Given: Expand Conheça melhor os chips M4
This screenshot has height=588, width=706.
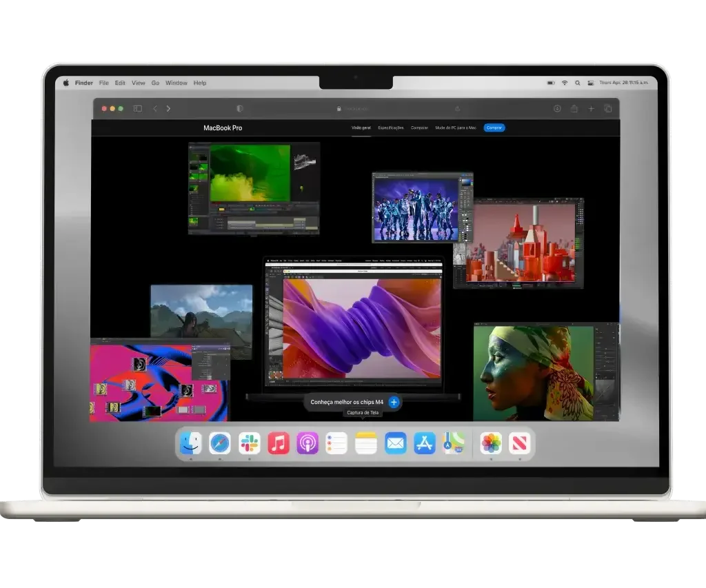Looking at the screenshot, I should [x=394, y=402].
